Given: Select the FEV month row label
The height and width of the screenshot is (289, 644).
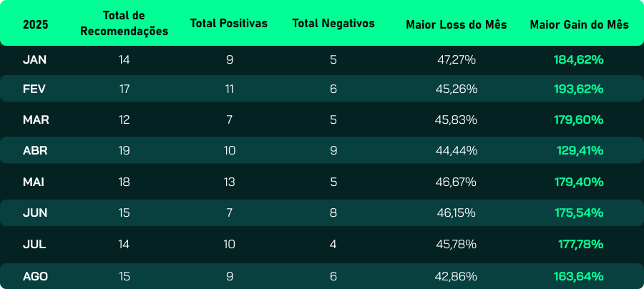Looking at the screenshot, I should click(x=35, y=89).
